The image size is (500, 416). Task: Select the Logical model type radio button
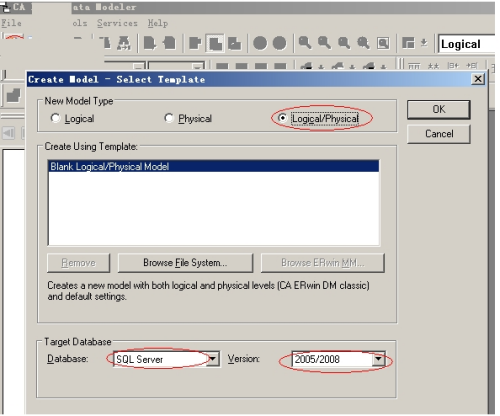click(55, 118)
